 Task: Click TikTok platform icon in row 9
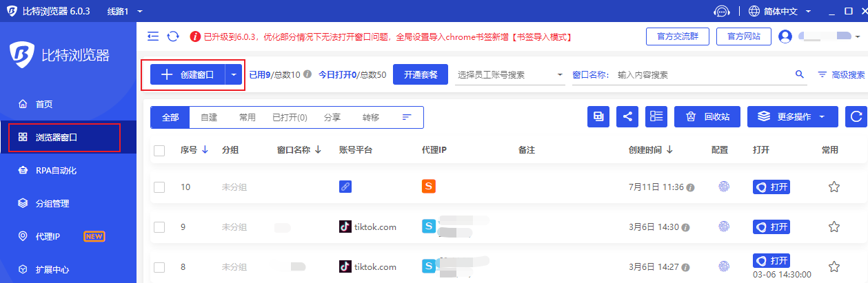345,227
